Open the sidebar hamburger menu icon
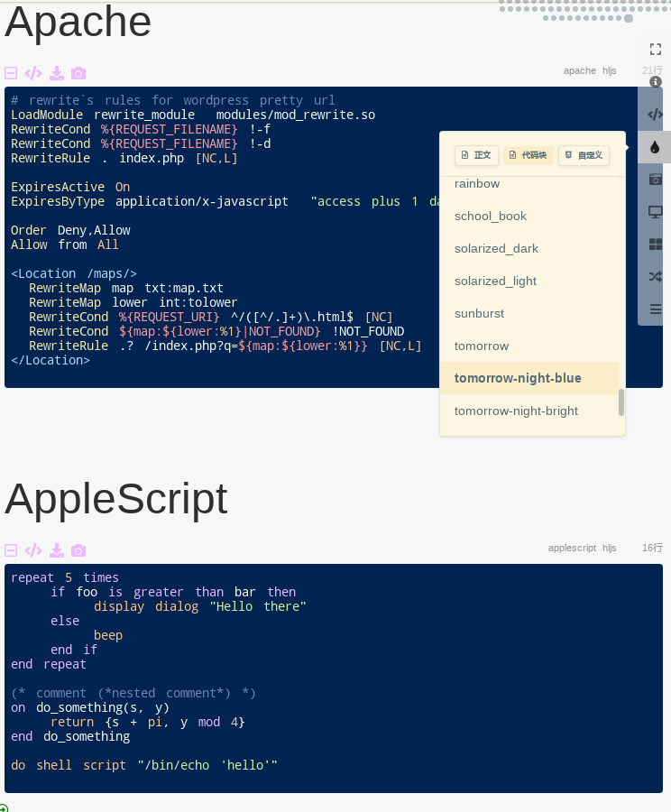 [655, 309]
